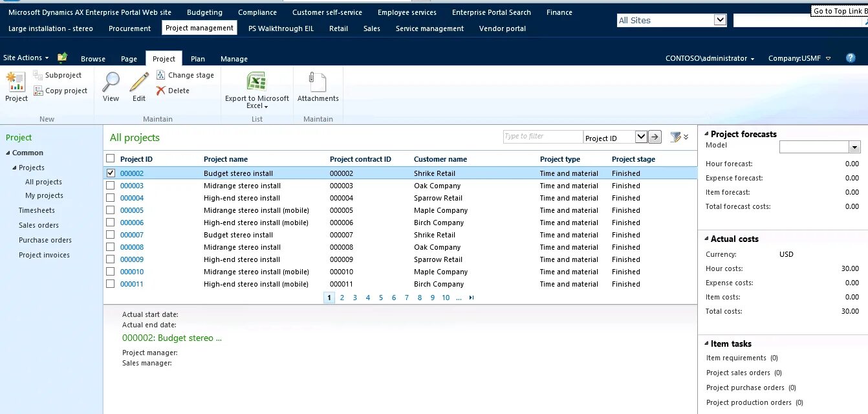The height and width of the screenshot is (414, 868).
Task: Click the Edit pencil button
Action: pos(139,87)
